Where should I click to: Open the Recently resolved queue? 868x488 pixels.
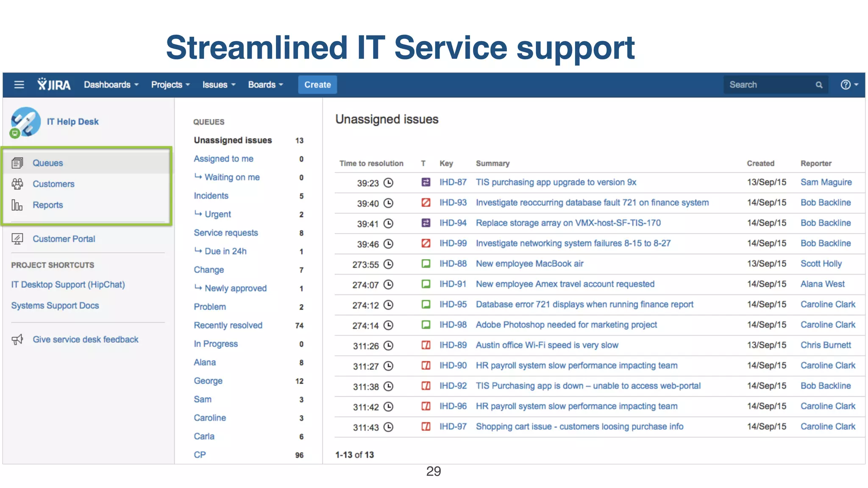click(228, 325)
